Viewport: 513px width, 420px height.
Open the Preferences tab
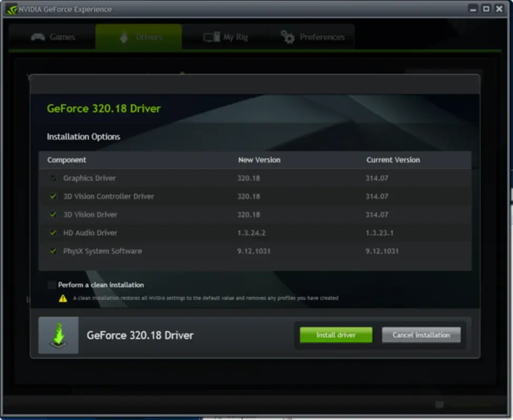pyautogui.click(x=313, y=37)
